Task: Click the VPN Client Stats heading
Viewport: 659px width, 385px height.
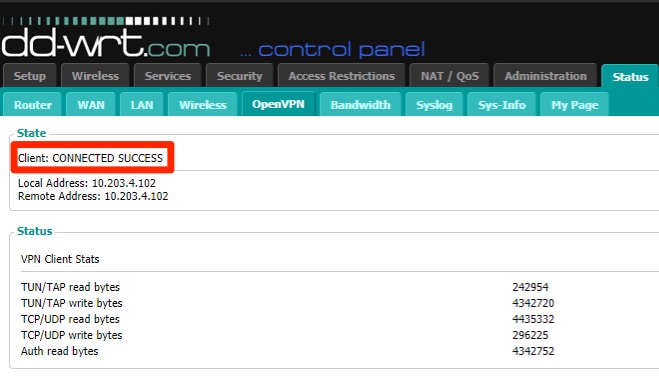Action: pos(60,259)
